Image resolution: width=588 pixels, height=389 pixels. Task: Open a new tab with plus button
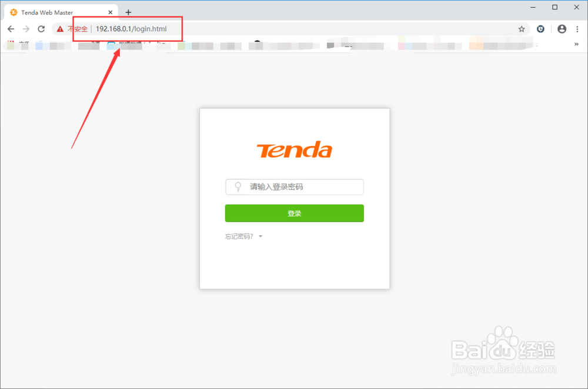128,12
